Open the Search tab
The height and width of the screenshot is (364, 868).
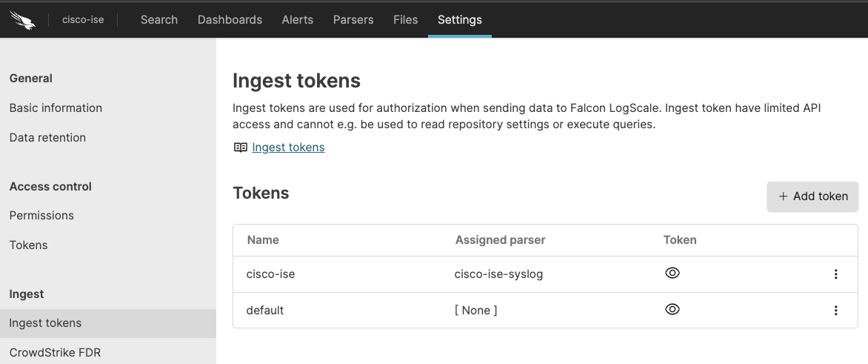[x=159, y=19]
